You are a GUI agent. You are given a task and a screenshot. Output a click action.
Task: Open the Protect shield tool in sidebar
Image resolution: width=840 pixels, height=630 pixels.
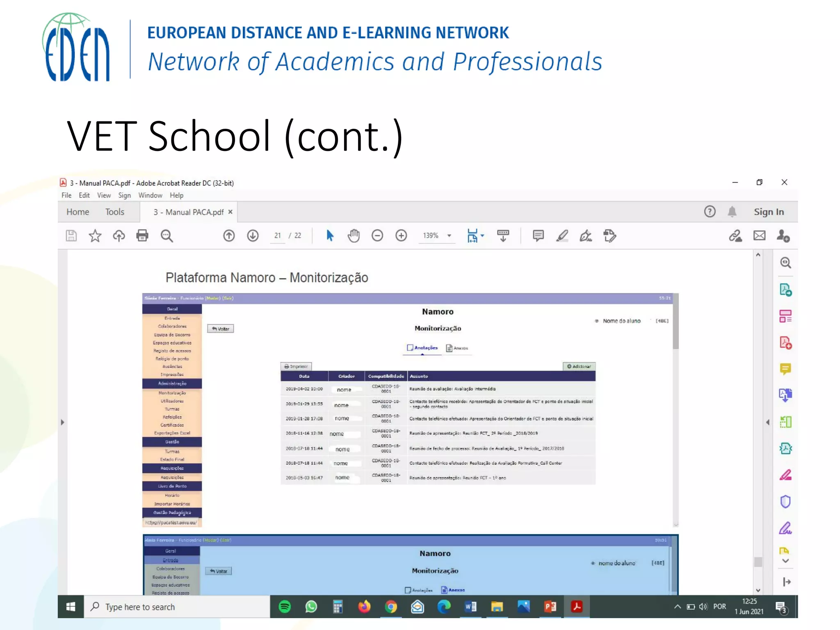[x=785, y=502]
